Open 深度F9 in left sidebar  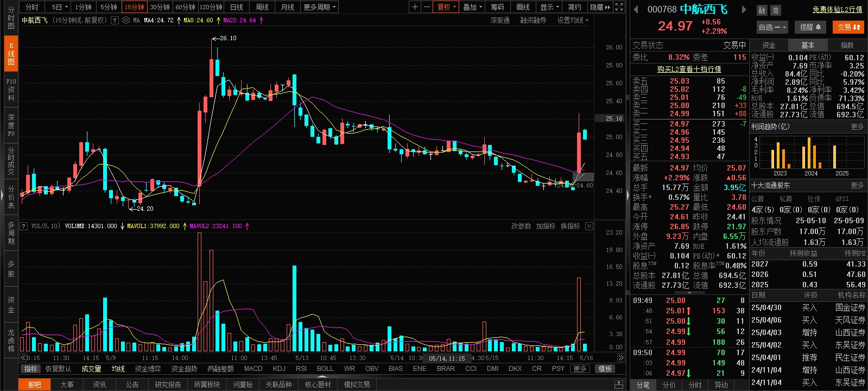point(11,125)
